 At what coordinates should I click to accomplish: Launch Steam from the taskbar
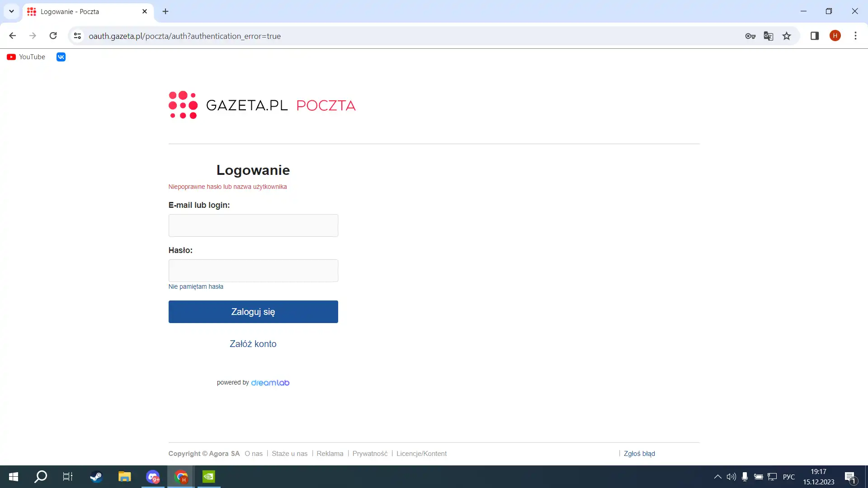click(96, 477)
